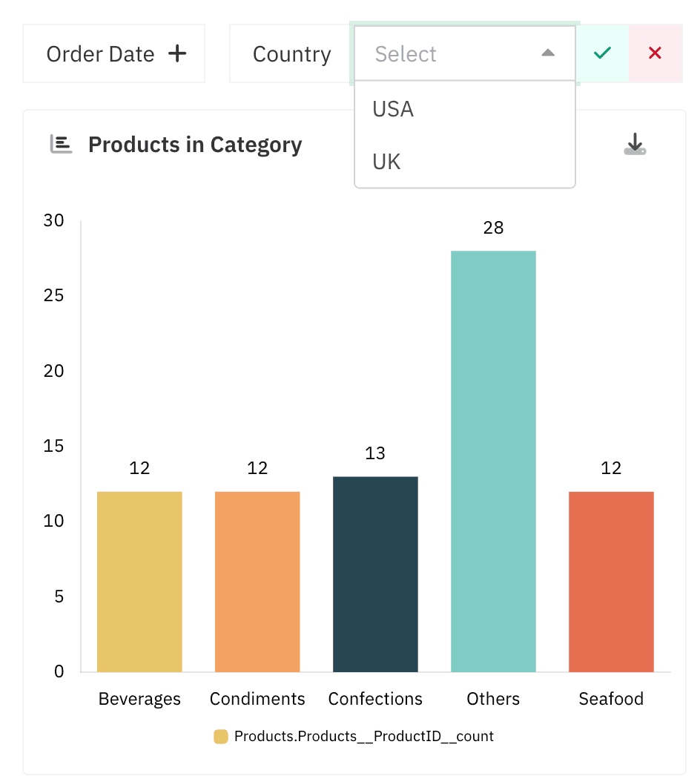The height and width of the screenshot is (776, 700).
Task: Click the Order Date filter button
Action: 114,53
